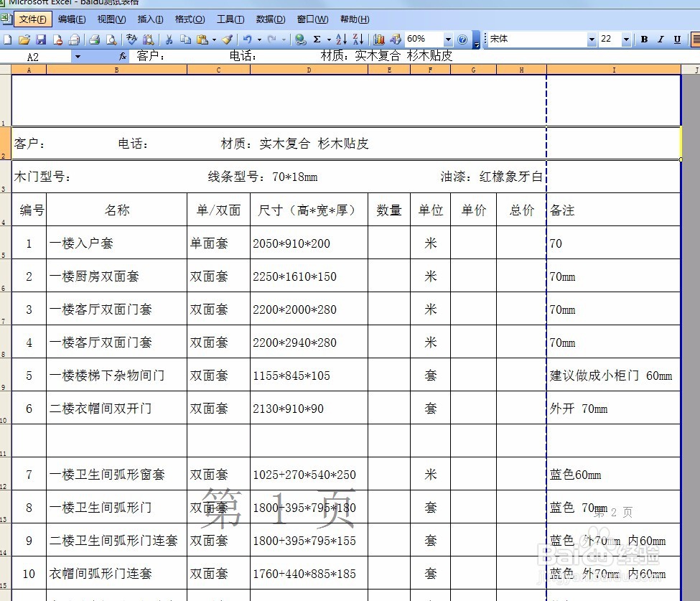Expand the Name Box dropdown arrow
The height and width of the screenshot is (601, 700).
78,57
